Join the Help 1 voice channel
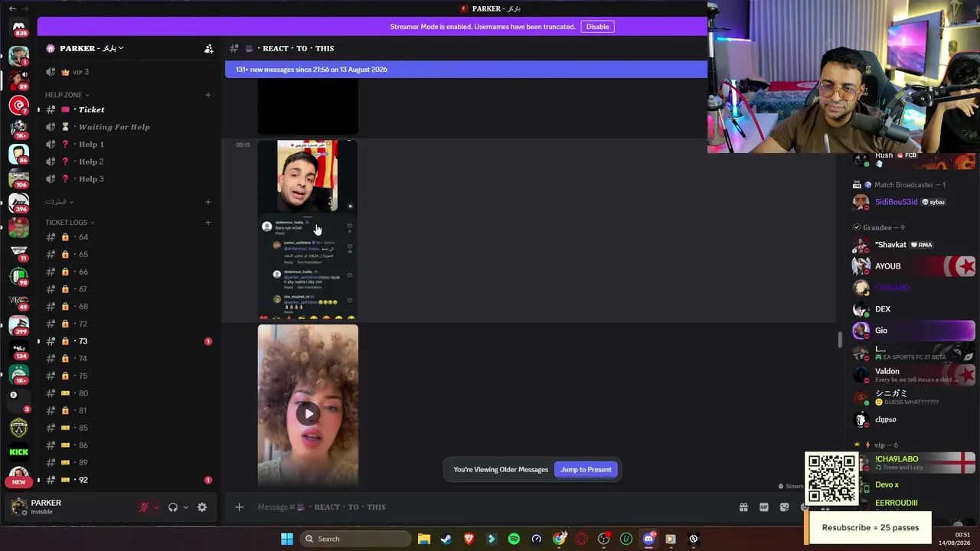Viewport: 980px width, 551px height. 129,145
